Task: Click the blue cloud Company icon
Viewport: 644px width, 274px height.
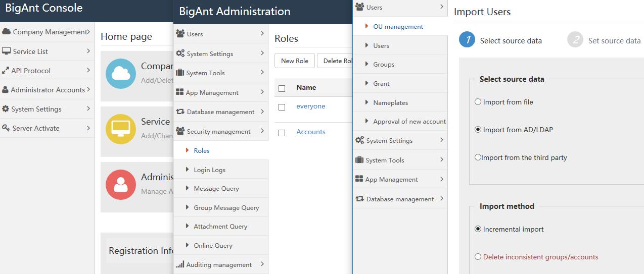Action: pos(120,74)
